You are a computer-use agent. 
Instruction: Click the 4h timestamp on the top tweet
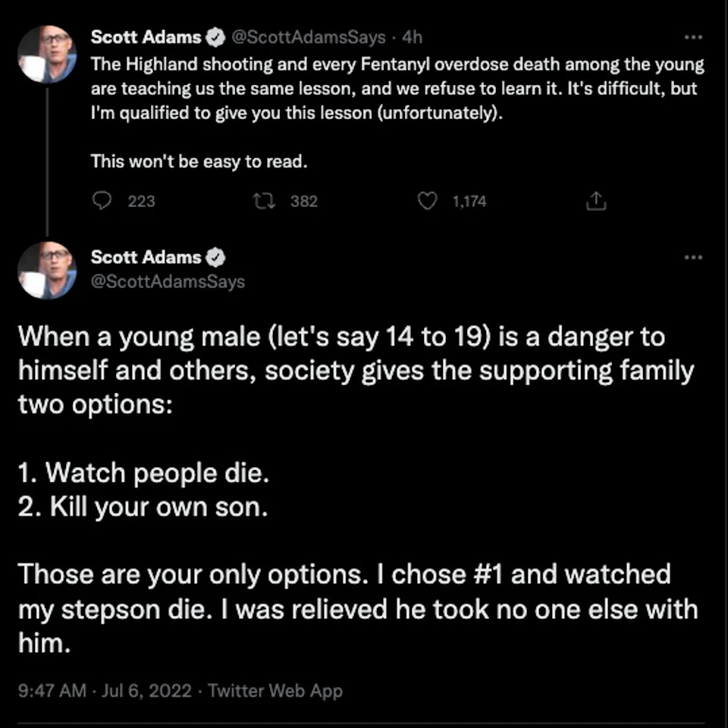click(x=412, y=36)
